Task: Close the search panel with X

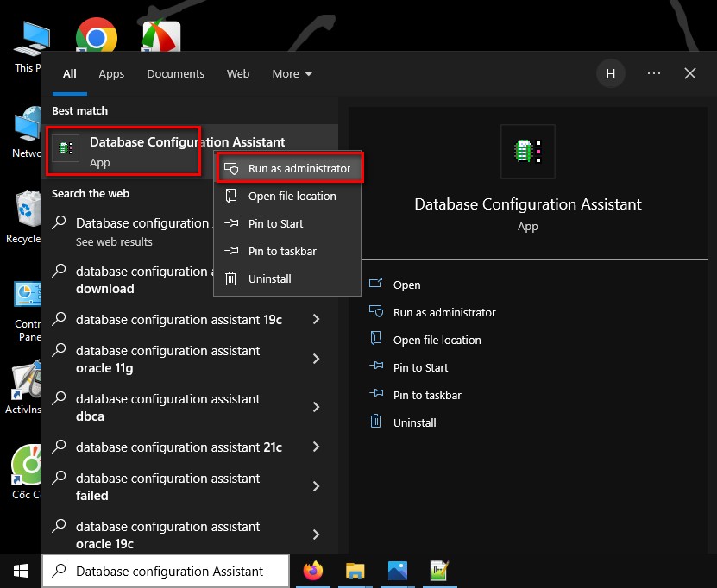Action: click(x=690, y=73)
